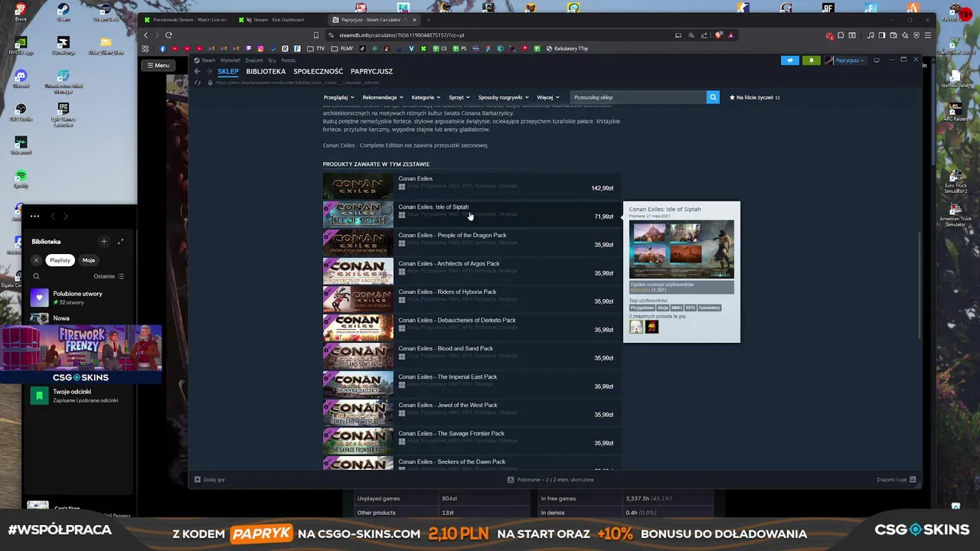Expand the Sprzęt dropdown
Viewport: 980px width, 551px height.
point(459,97)
